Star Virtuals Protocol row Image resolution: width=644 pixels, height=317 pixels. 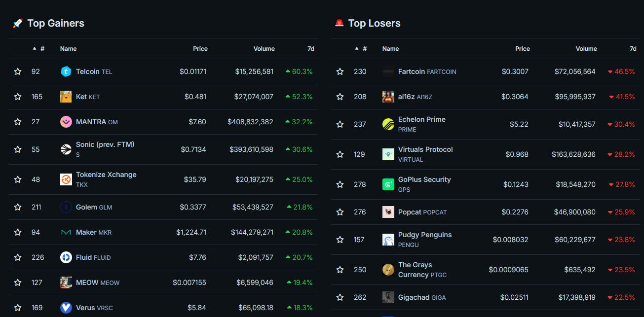coord(340,154)
